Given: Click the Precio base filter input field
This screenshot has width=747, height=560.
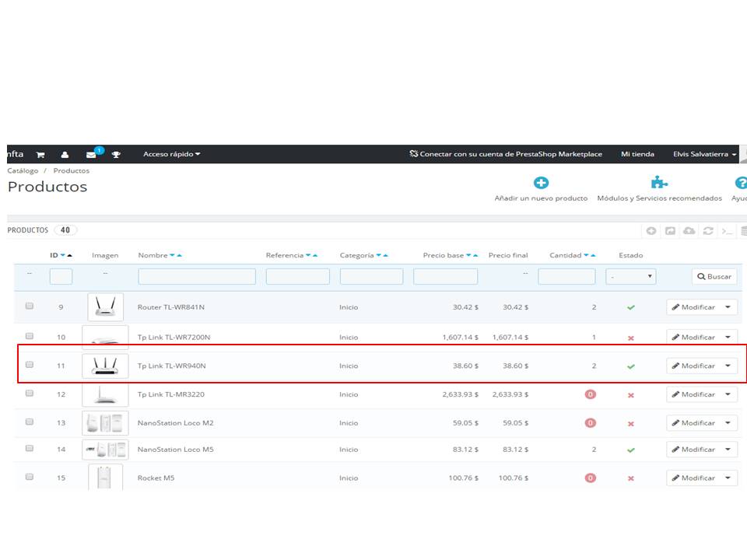Looking at the screenshot, I should [x=445, y=277].
